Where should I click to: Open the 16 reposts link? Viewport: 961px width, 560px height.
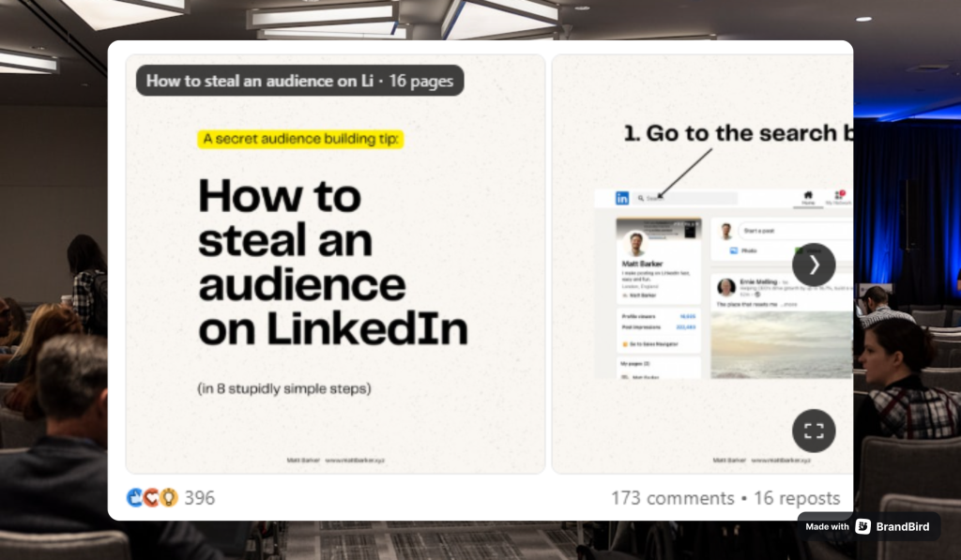click(x=797, y=497)
